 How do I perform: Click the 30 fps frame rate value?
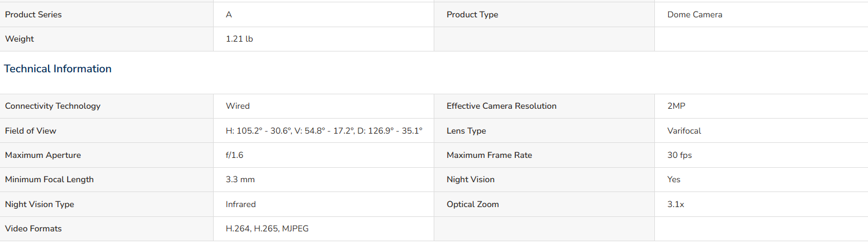679,155
